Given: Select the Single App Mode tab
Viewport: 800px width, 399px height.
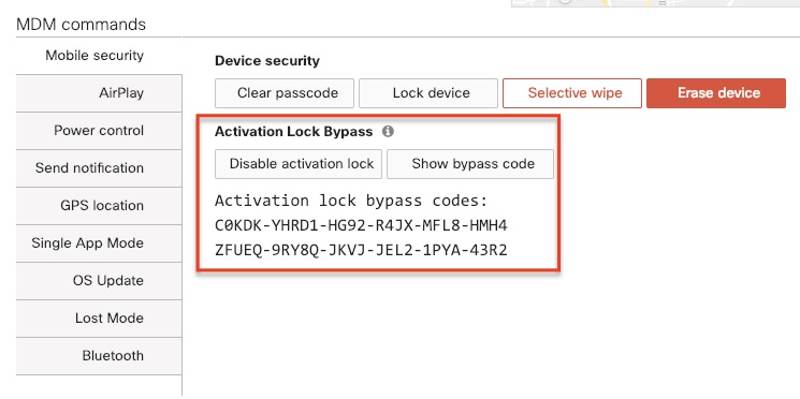Looking at the screenshot, I should (99, 243).
